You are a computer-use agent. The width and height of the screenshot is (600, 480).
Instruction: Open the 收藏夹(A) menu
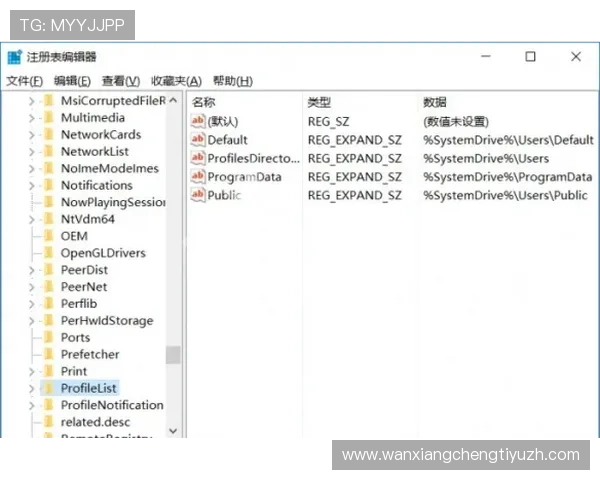(176, 81)
